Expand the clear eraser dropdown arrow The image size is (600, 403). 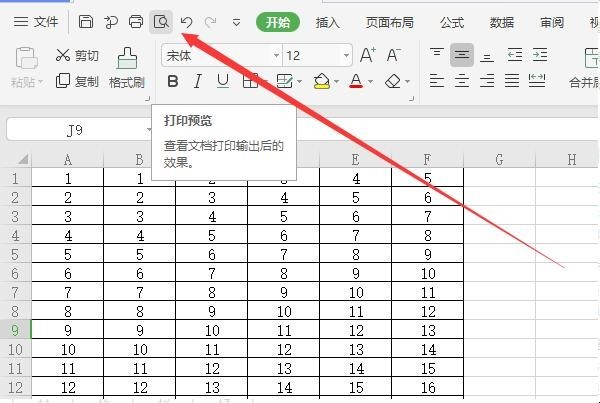coord(407,82)
